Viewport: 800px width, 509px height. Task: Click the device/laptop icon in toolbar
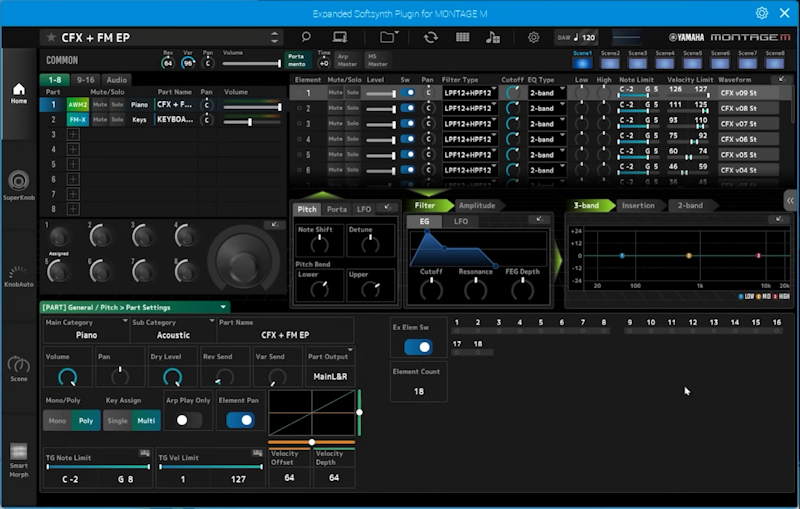[x=340, y=37]
